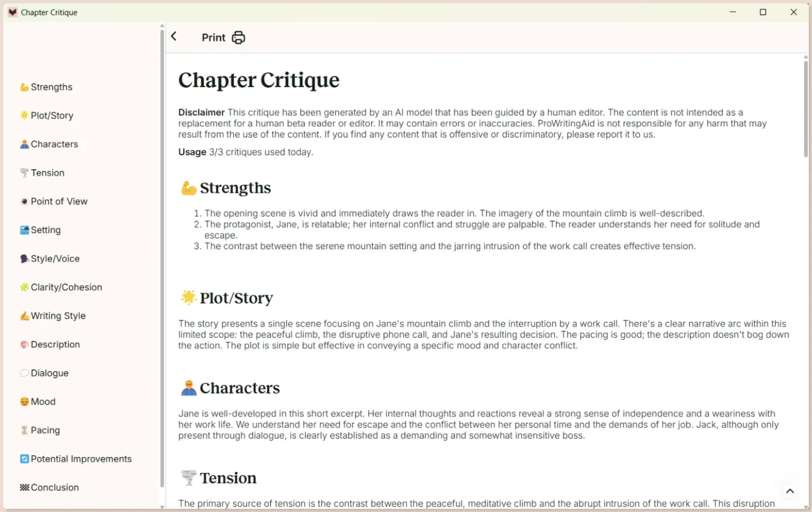The width and height of the screenshot is (812, 512).
Task: Click the scroll-to-top chevron at bottom right
Action: click(790, 491)
